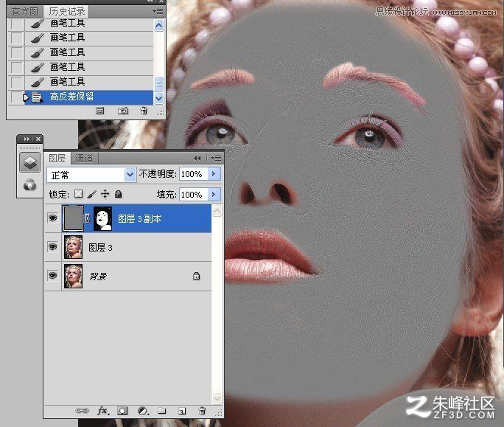
Task: Open the fill slider arrow
Action: (x=214, y=195)
